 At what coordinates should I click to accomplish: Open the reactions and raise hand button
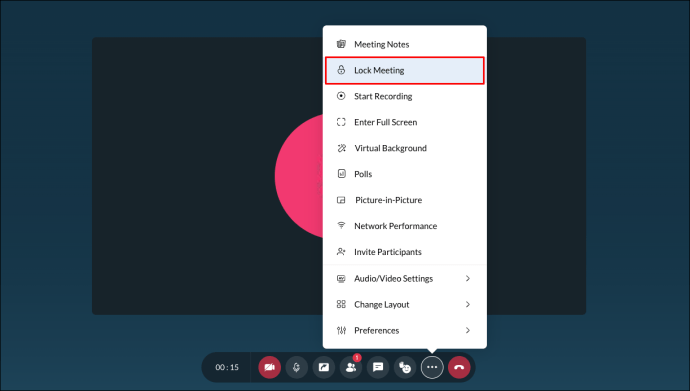(405, 367)
